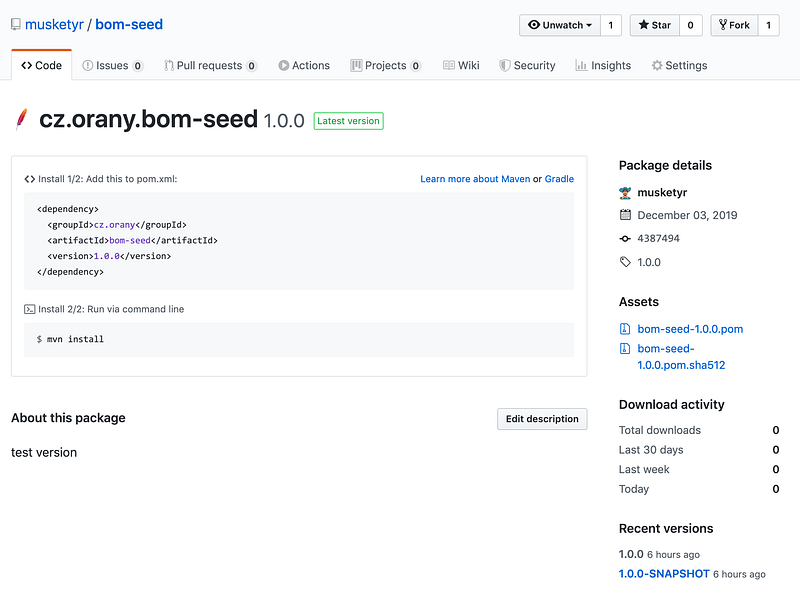Screen dimensions: 800x595
Task: Click the musketyr avatar in Package details
Action: pos(625,193)
